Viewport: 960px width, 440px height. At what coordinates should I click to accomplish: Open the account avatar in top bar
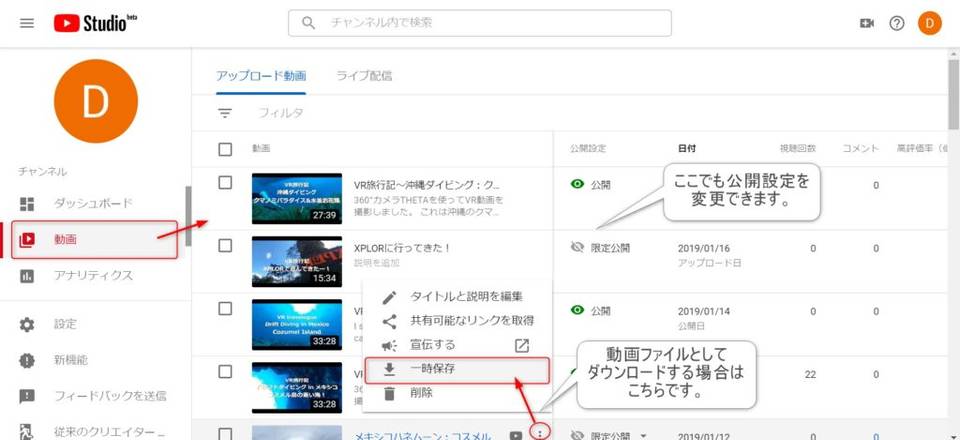point(929,23)
